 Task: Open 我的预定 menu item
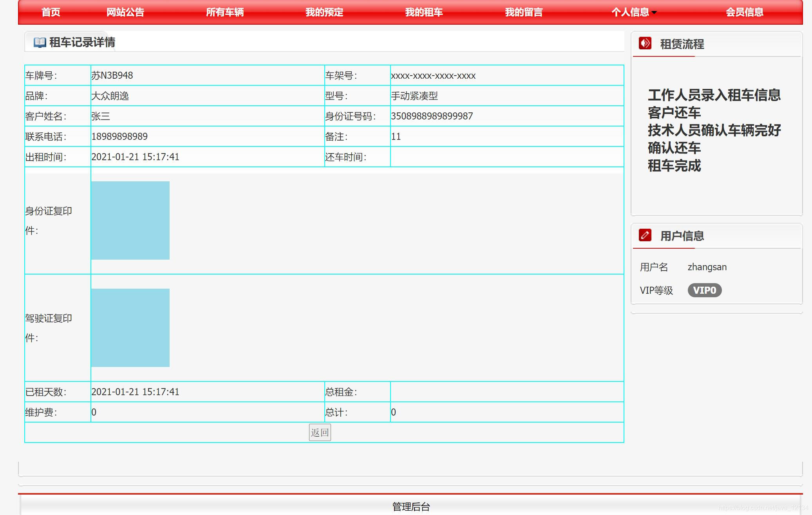click(x=324, y=12)
